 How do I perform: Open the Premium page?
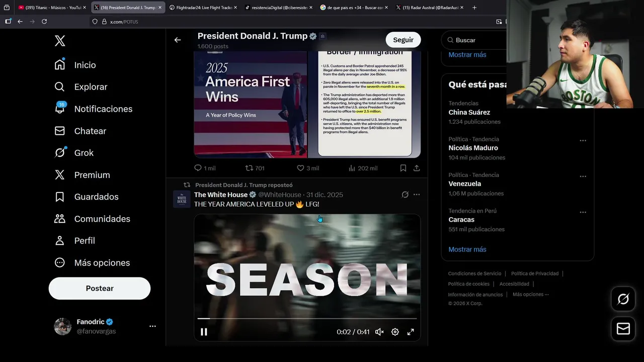pyautogui.click(x=82, y=175)
